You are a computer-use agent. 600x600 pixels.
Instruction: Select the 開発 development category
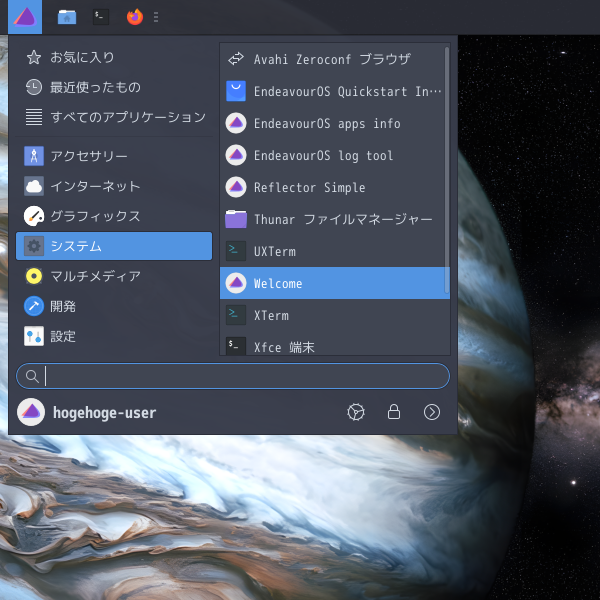(114, 306)
